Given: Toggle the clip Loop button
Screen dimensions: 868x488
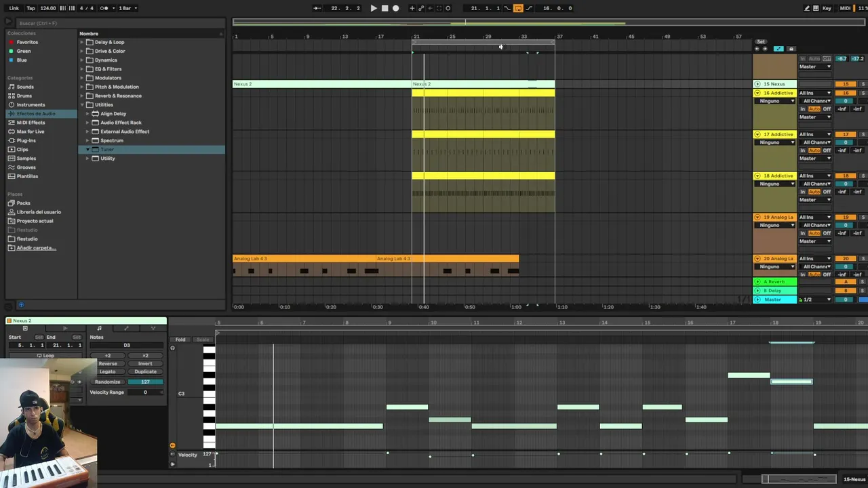Looking at the screenshot, I should tap(45, 355).
